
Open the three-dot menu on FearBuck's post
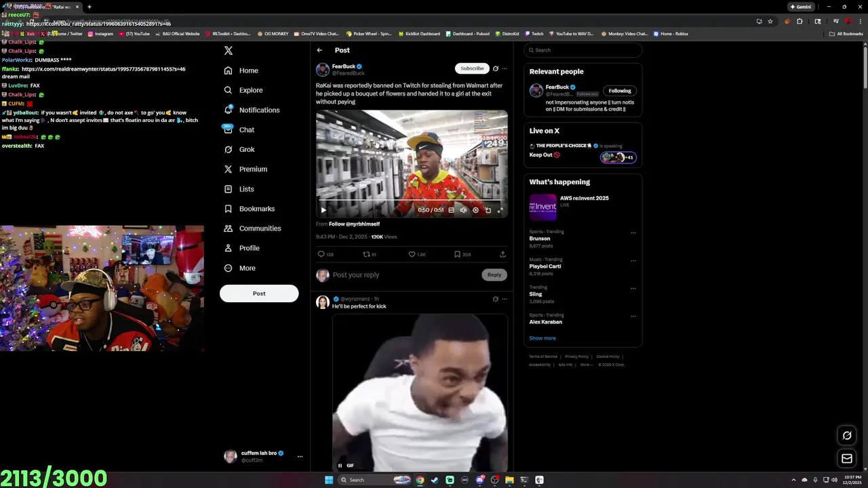[505, 68]
